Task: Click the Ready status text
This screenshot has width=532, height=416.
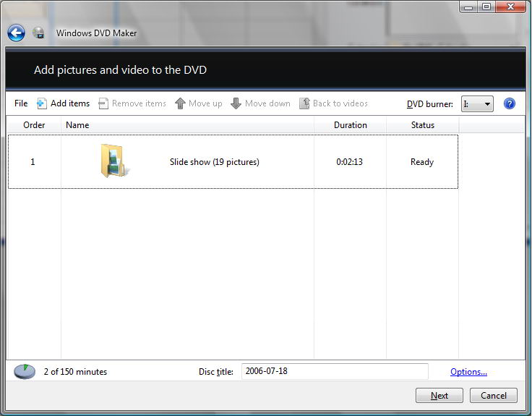Action: tap(422, 162)
